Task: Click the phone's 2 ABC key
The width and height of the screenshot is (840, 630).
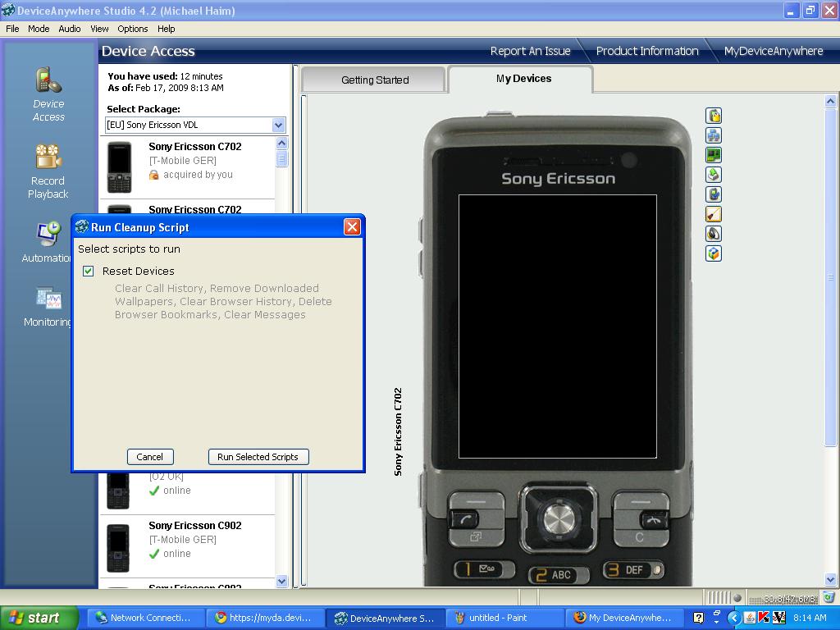Action: point(559,575)
